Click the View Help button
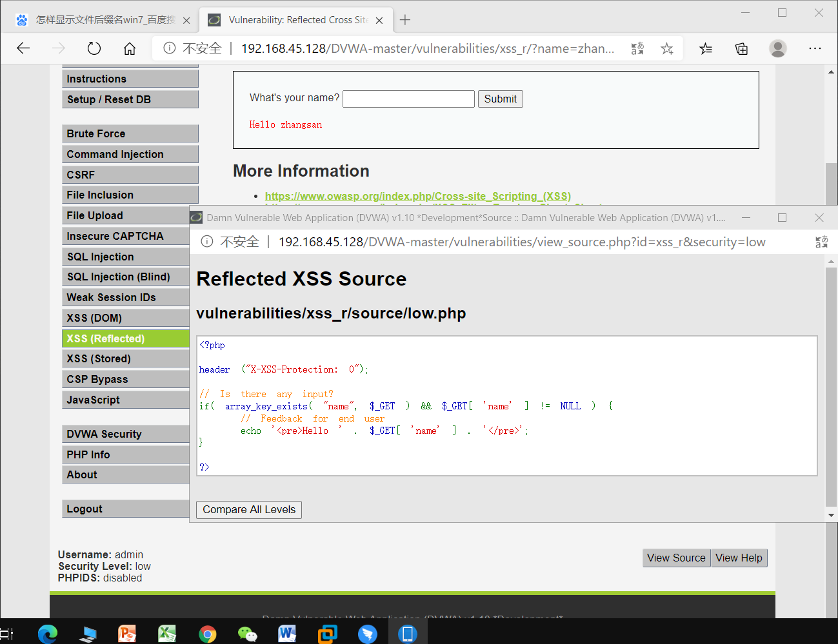This screenshot has width=838, height=644. [739, 558]
